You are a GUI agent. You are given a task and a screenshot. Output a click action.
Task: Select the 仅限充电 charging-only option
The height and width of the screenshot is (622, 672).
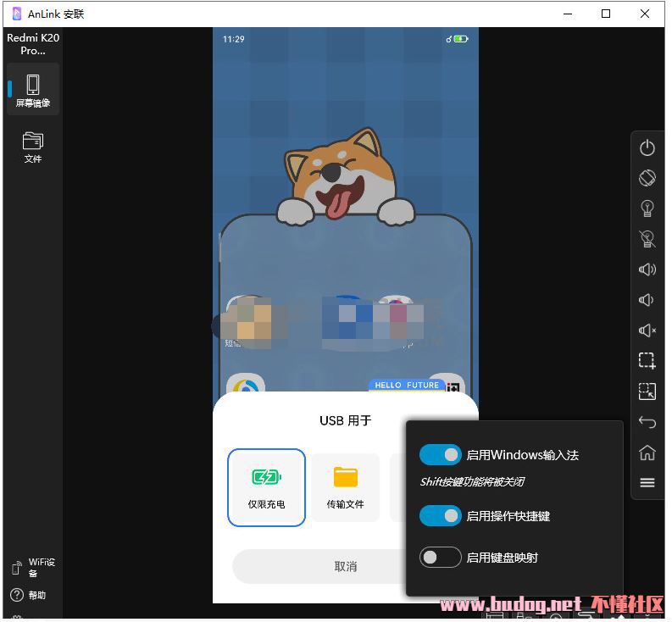click(x=266, y=487)
